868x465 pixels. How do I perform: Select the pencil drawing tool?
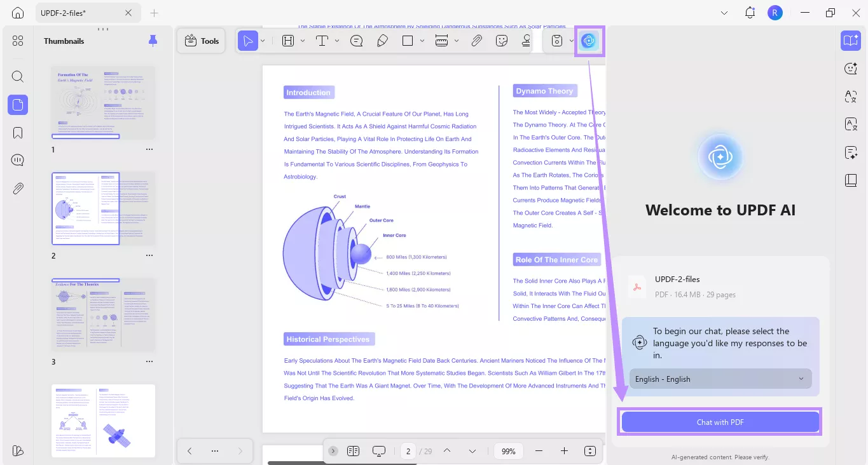pos(382,41)
